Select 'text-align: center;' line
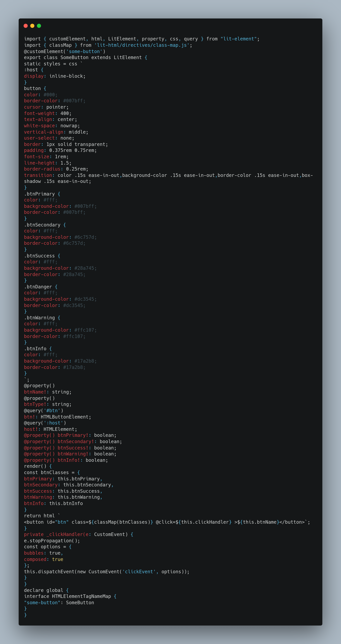341x644 pixels. [x=51, y=119]
